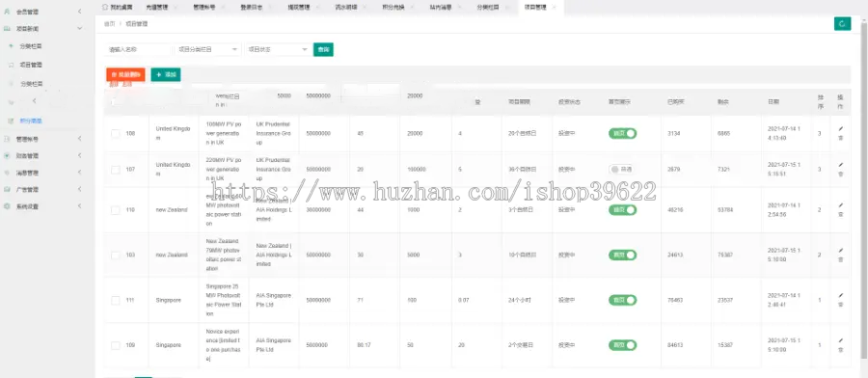Screen dimensions: 868x378
Task: Open 项目管理 in the sidebar menu
Action: click(31, 65)
